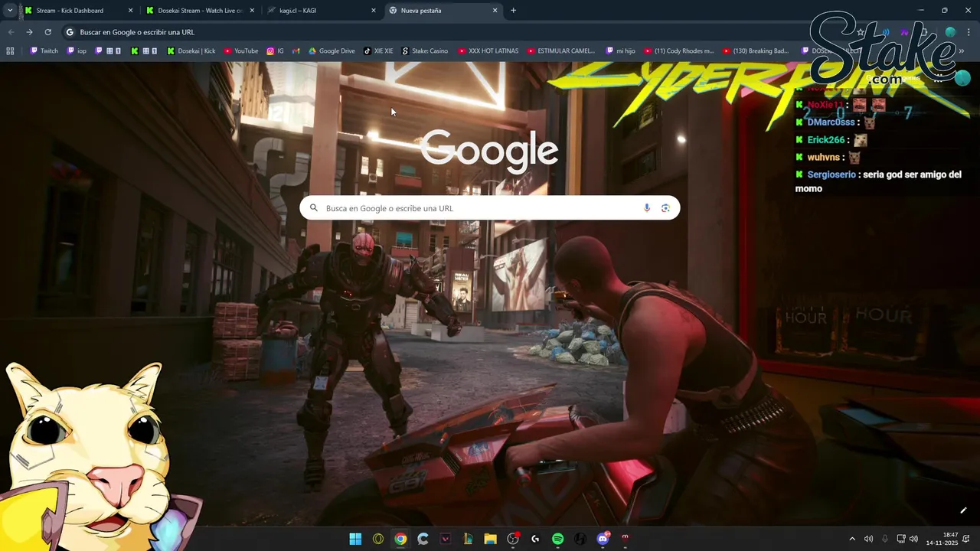
Task: Open the Dosekai | Kick bookmark
Action: (191, 51)
